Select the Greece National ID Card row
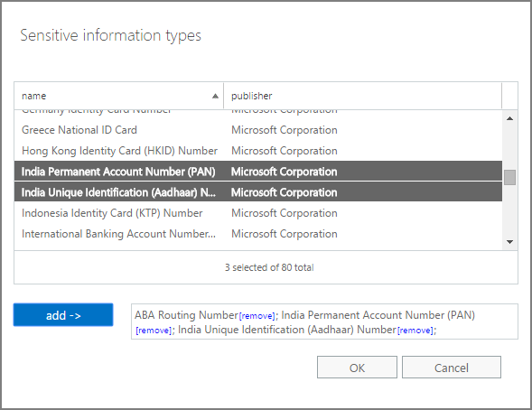This screenshot has height=410, width=532. click(x=258, y=130)
